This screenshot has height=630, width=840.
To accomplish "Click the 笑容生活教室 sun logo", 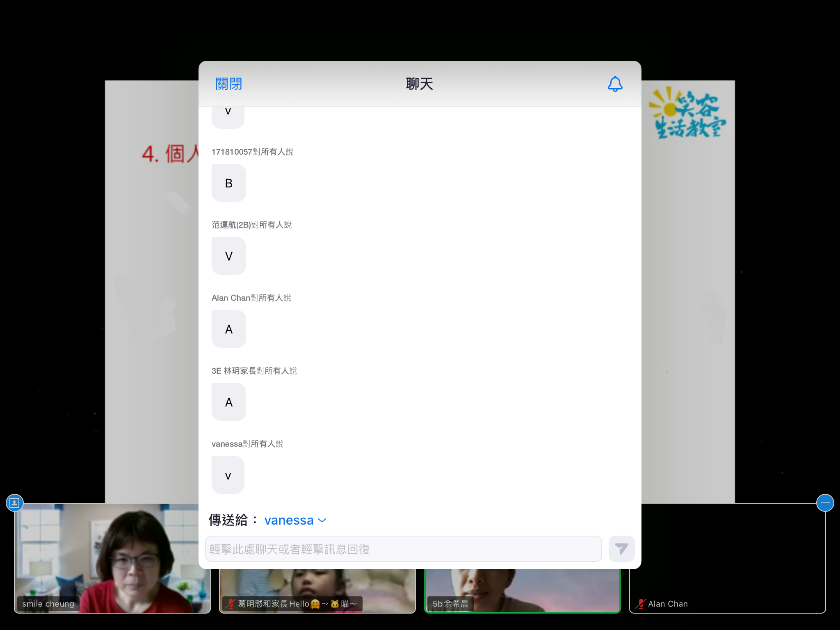I will tap(687, 113).
